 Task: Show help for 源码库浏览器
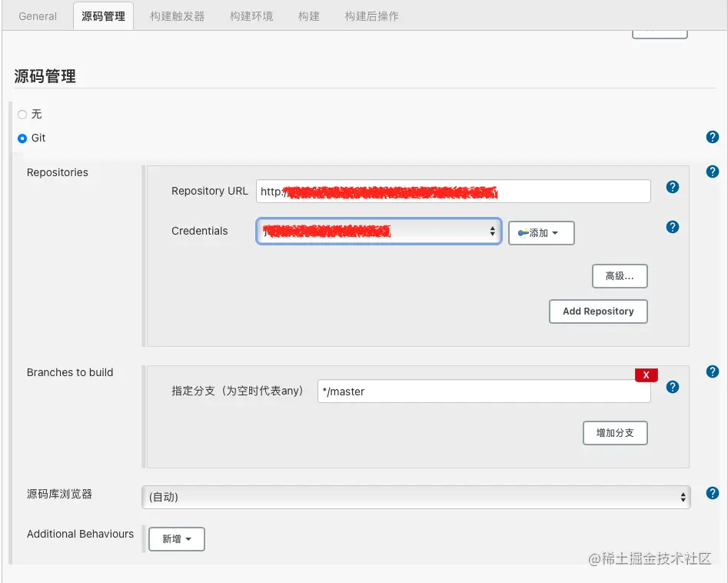click(712, 493)
